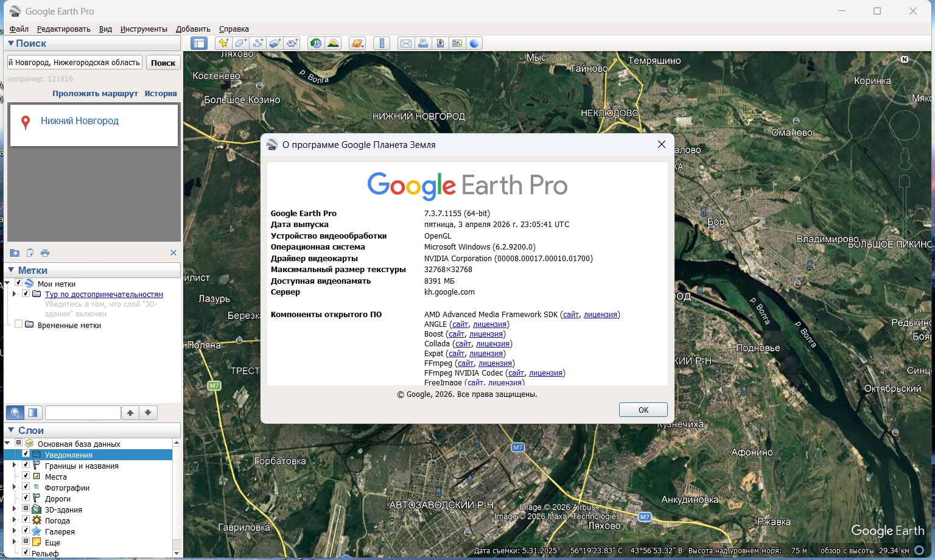Record a tour with the camera icon
Screen dimensions: 935x560
(293, 43)
